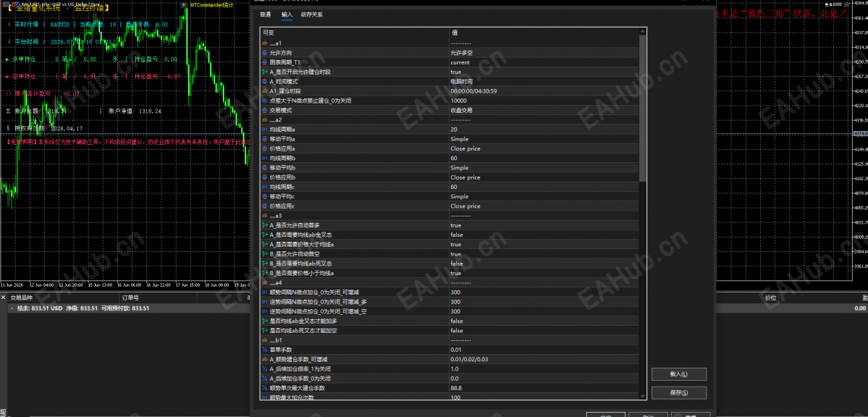Click the integer icon beside 均线周期a
This screenshot has height=417, width=868.
point(265,129)
